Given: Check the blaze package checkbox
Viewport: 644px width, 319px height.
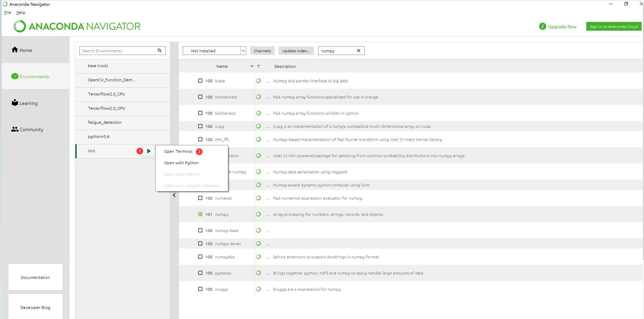Looking at the screenshot, I should pyautogui.click(x=200, y=81).
